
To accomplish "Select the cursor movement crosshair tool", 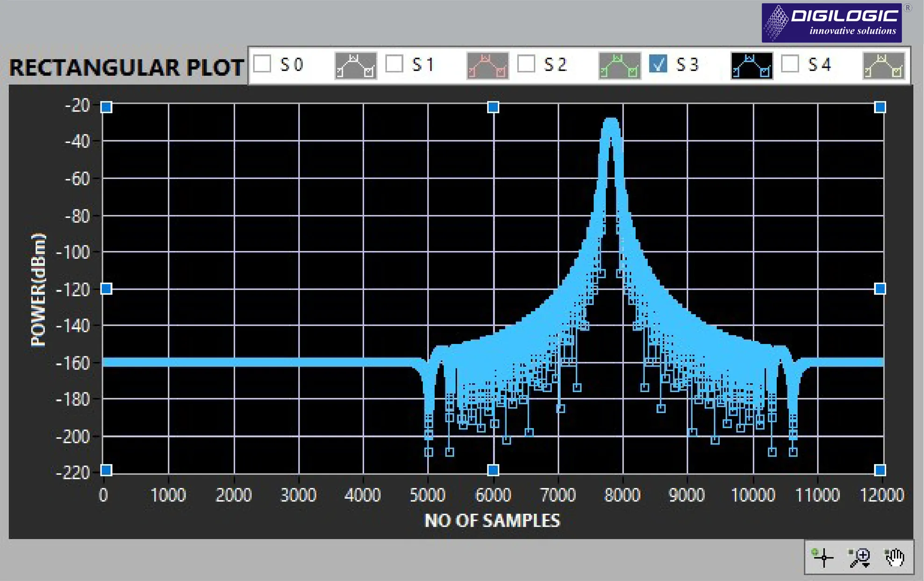I will [824, 557].
